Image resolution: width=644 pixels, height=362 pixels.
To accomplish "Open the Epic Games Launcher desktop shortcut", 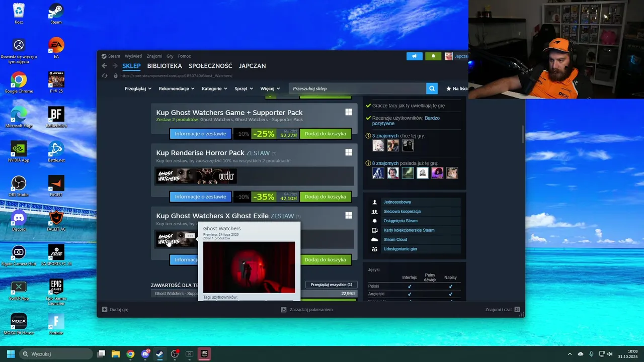I will pyautogui.click(x=56, y=292).
